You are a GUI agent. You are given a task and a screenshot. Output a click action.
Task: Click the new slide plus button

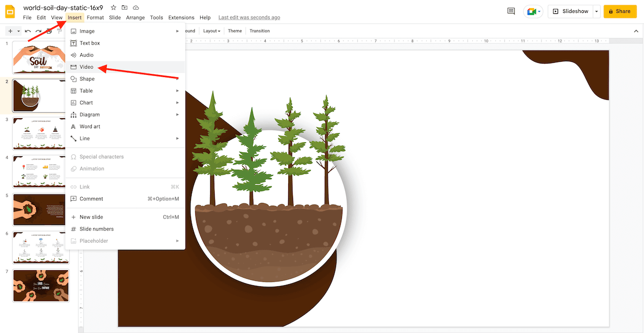pos(10,31)
